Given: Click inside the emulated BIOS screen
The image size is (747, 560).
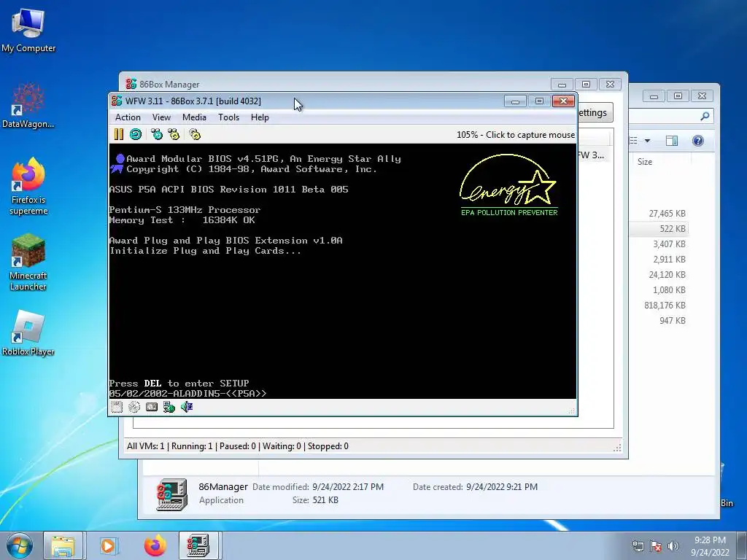Looking at the screenshot, I should click(x=343, y=271).
